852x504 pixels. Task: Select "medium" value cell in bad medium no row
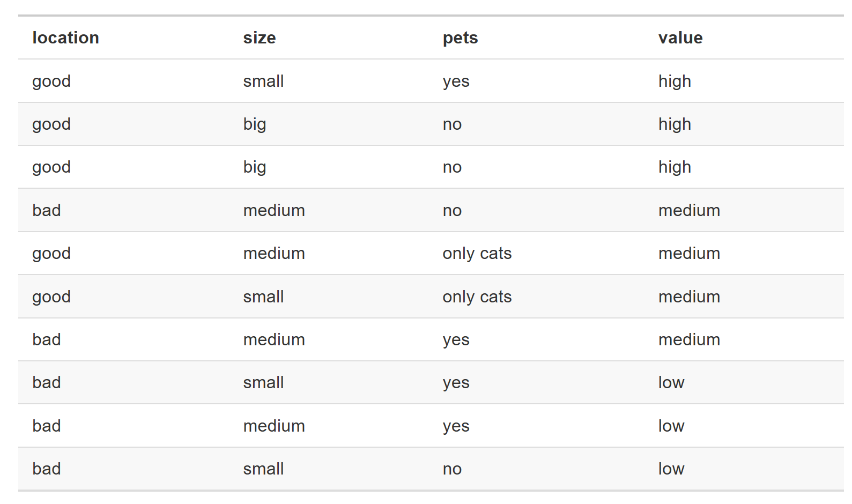[x=689, y=210]
